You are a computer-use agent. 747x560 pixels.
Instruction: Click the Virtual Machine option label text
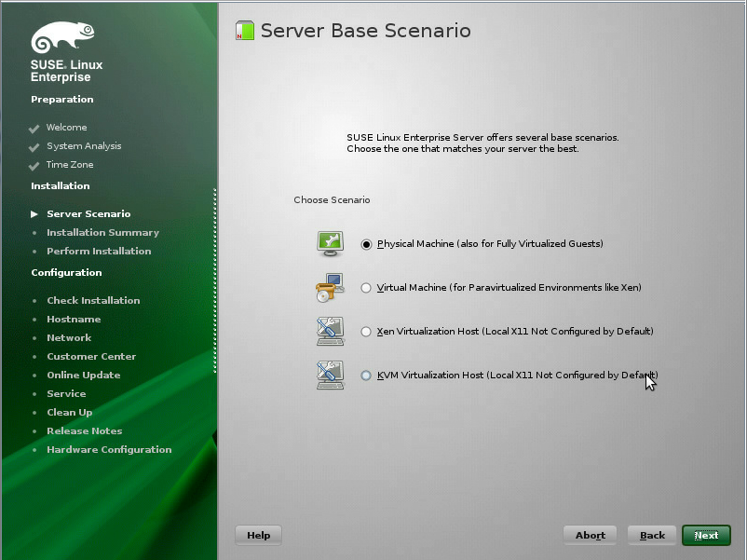509,288
